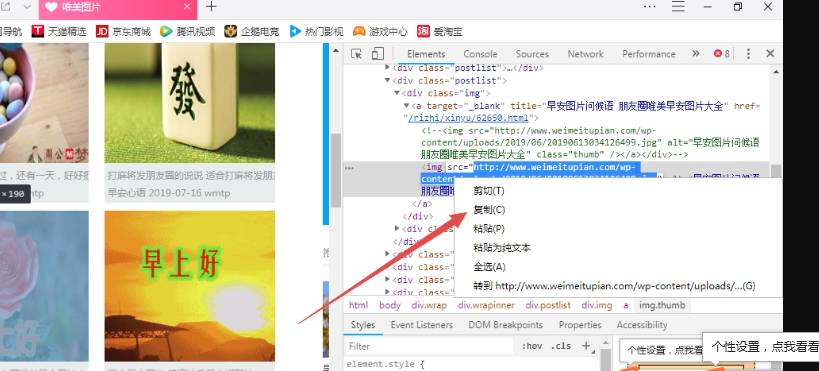
Task: Switch to the Console tab
Action: (480, 54)
